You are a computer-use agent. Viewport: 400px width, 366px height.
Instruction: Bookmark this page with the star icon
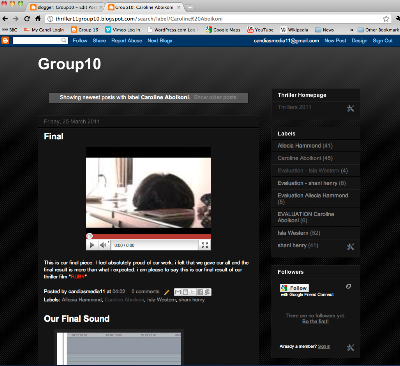386,19
